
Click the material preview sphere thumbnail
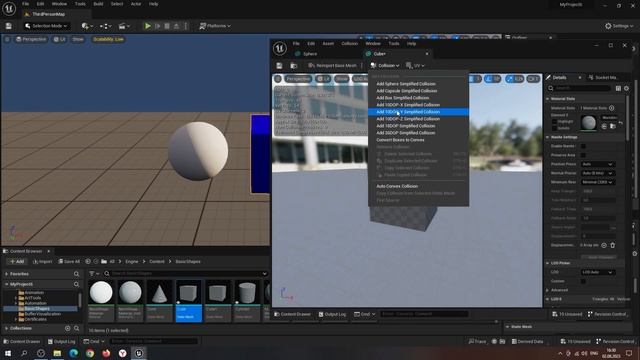tap(589, 122)
